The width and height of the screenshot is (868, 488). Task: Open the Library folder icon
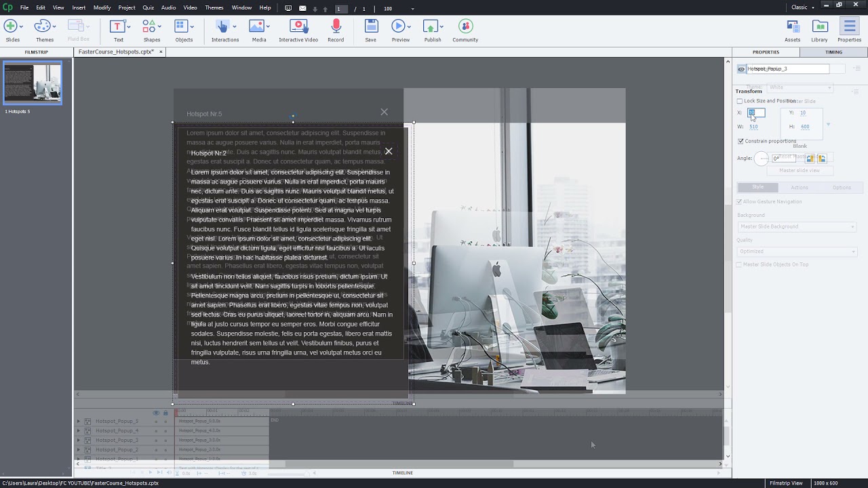[820, 26]
